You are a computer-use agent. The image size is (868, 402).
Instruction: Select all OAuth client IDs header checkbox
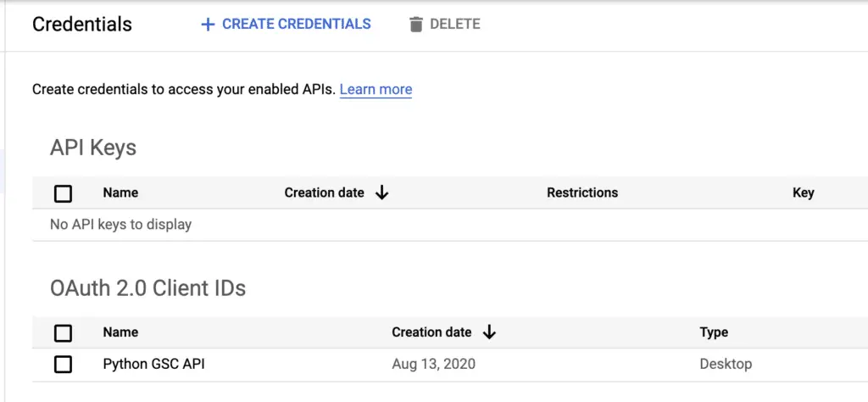(x=63, y=333)
